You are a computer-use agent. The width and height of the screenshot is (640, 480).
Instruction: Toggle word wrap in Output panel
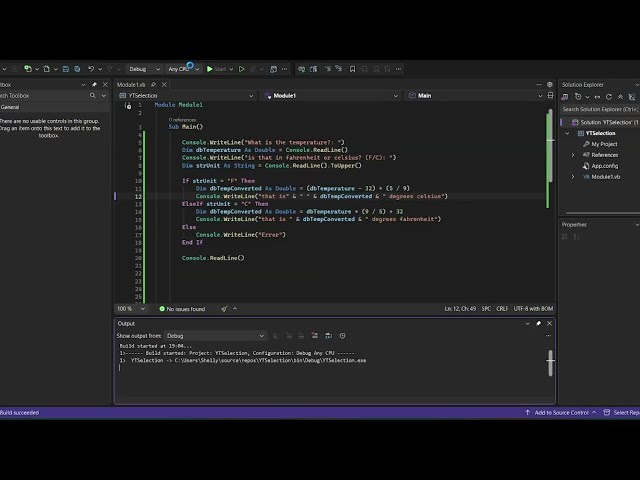tap(328, 336)
